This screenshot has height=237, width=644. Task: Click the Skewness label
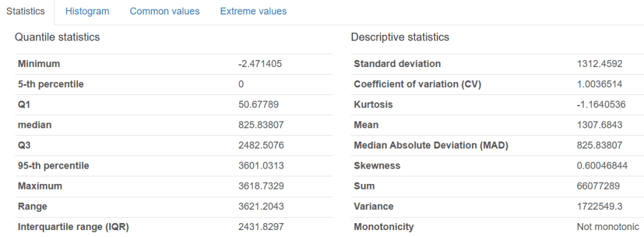coord(377,166)
